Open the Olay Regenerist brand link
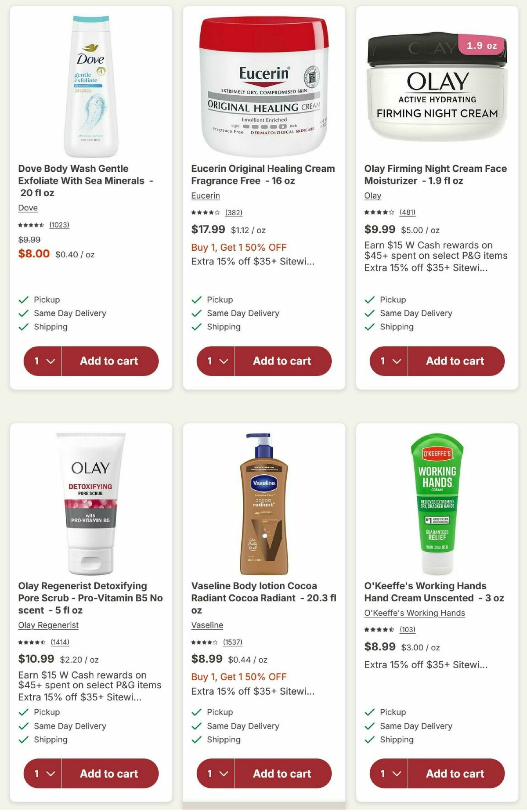This screenshot has height=812, width=527. tap(48, 624)
